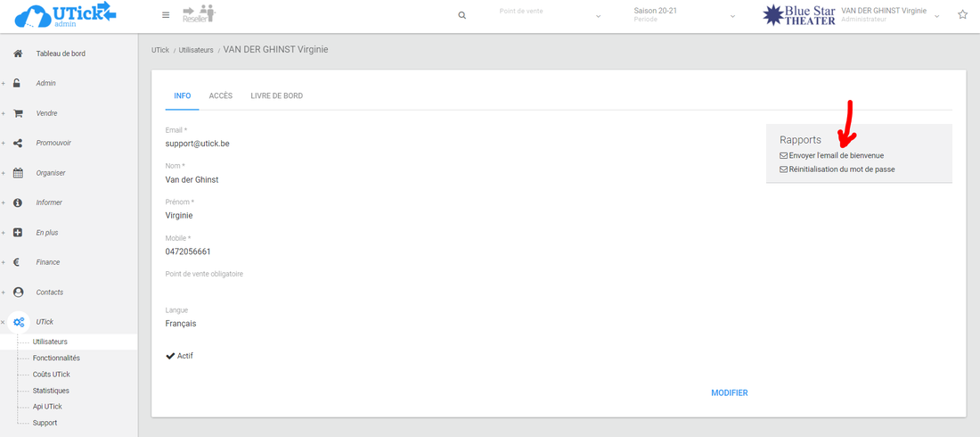Screen dimensions: 980x437
Task: Click Envoyer l'email de bienvenue link
Action: tap(836, 155)
